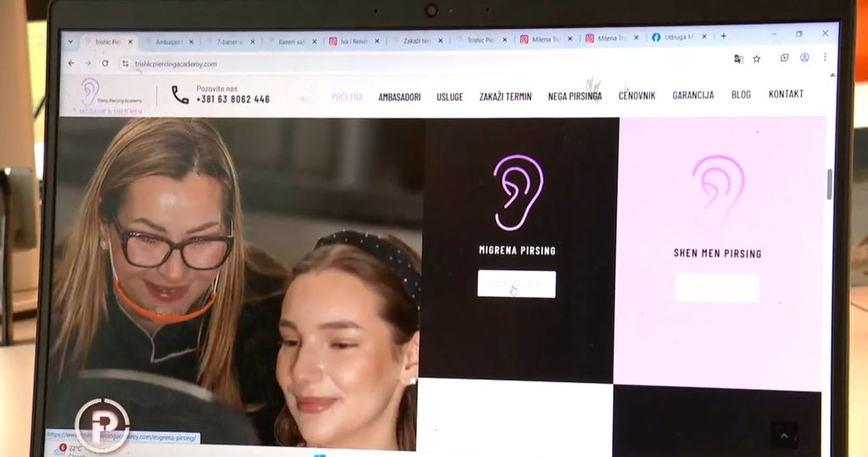Open the NEGA PIRSINGA menu item
Screen dimensions: 868x457
[575, 96]
